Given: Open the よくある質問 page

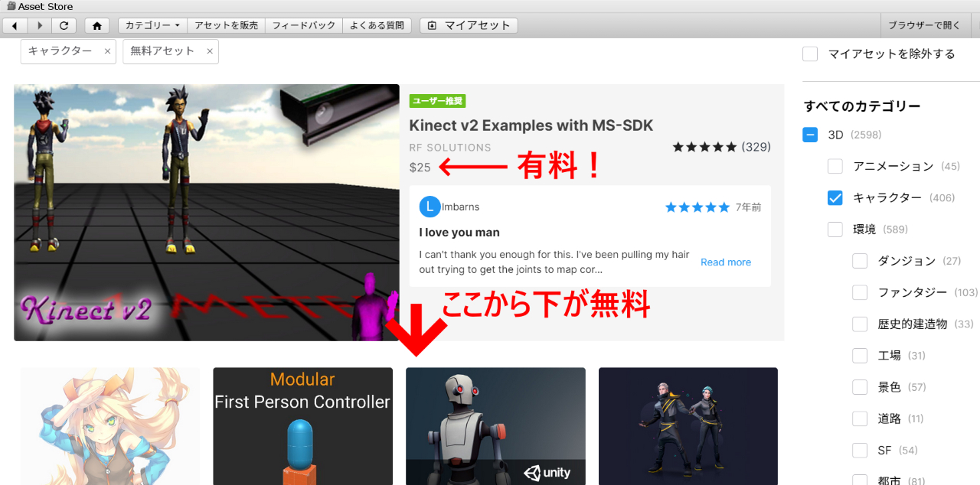Looking at the screenshot, I should point(377,25).
